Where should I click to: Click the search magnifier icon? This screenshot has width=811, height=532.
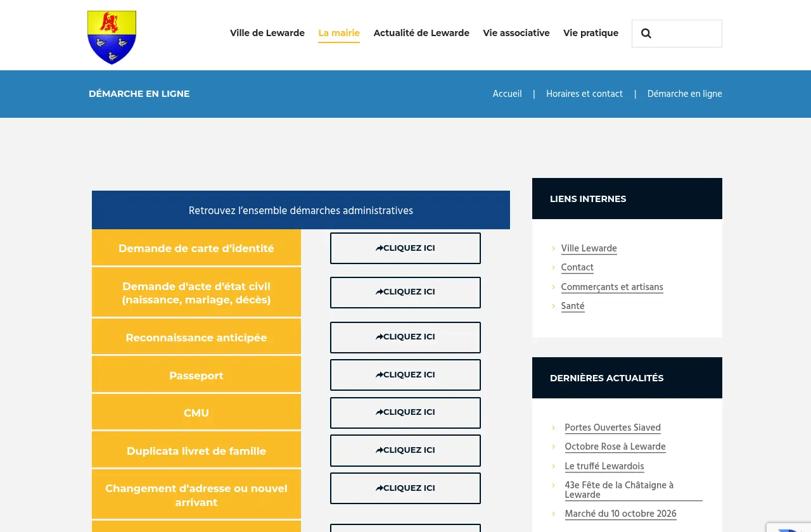point(646,34)
